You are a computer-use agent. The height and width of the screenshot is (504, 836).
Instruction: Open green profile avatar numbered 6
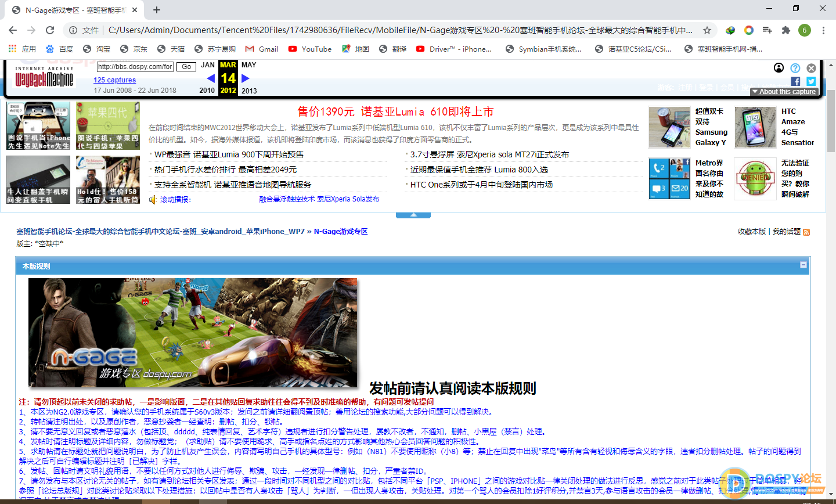coord(805,30)
